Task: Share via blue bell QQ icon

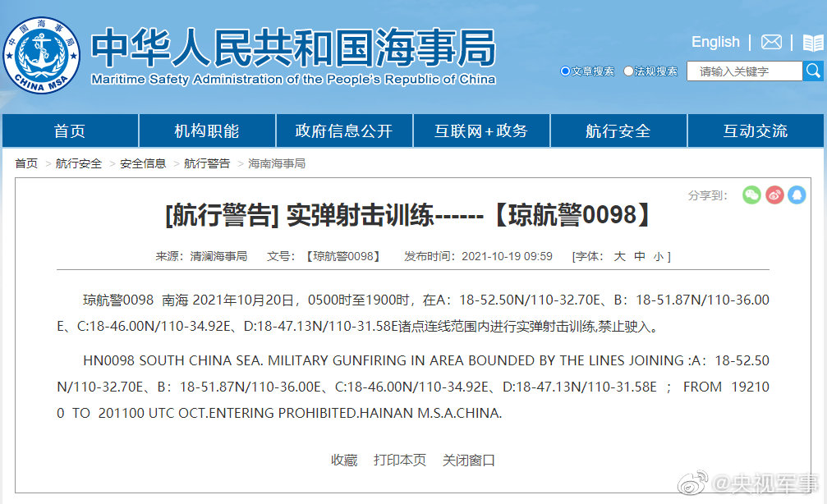Action: (797, 195)
